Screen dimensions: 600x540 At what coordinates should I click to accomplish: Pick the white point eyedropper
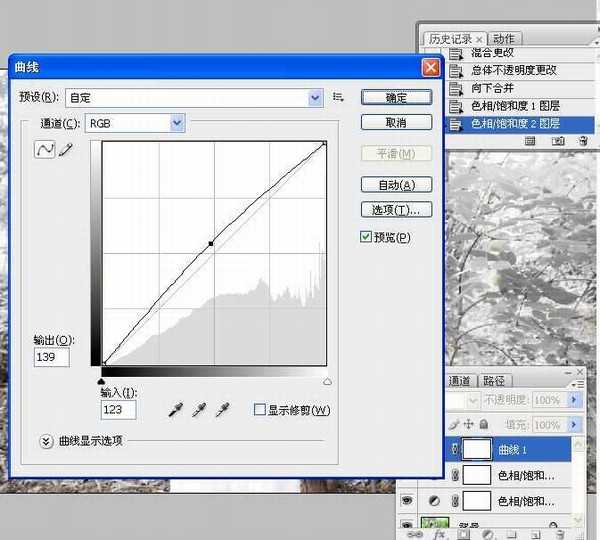pyautogui.click(x=223, y=410)
